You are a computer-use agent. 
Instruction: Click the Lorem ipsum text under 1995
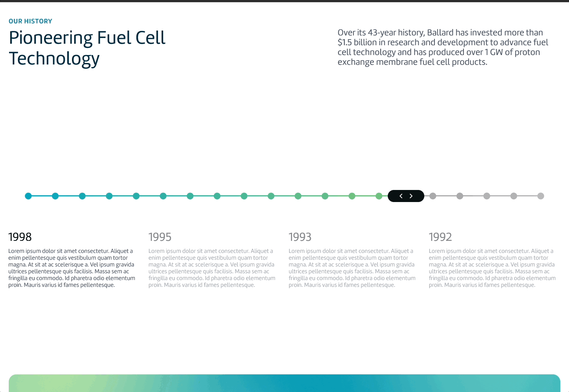pos(212,268)
